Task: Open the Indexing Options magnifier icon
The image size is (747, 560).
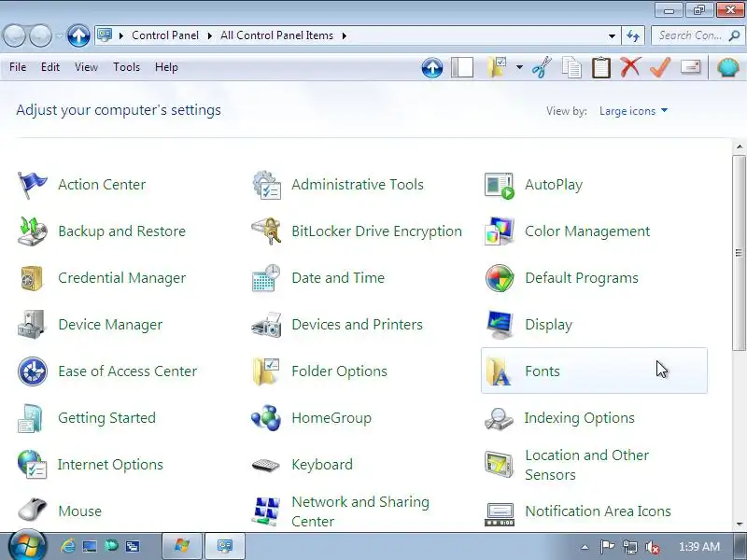Action: [x=500, y=418]
